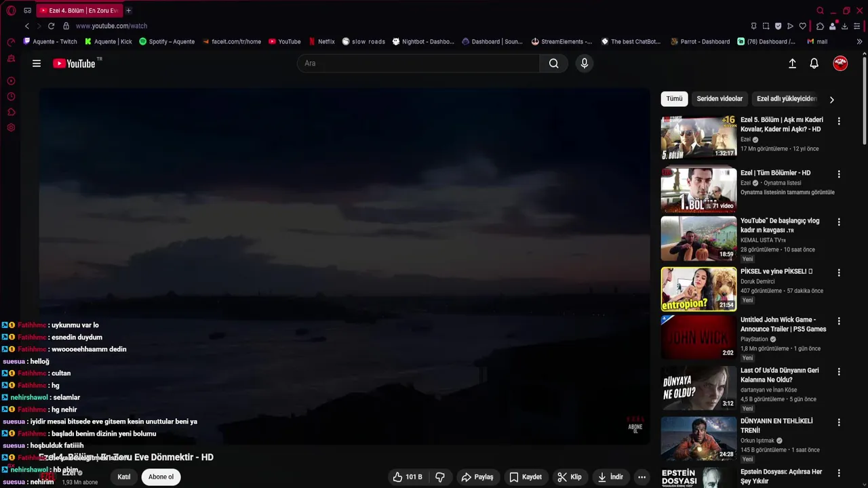868x488 pixels.
Task: Open the ad blocker shield icon
Action: click(778, 26)
